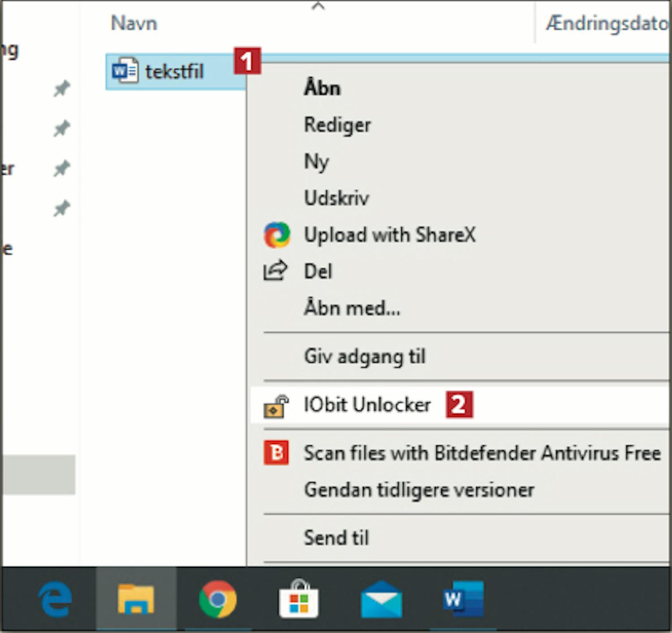Expand the Send til submenu
Viewport: 672px width, 633px height.
coord(336,538)
